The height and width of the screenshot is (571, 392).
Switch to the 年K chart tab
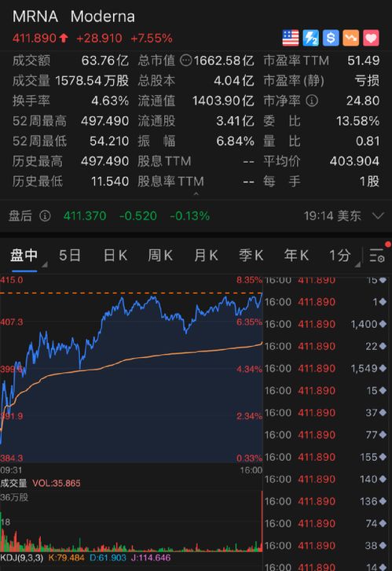click(x=296, y=256)
